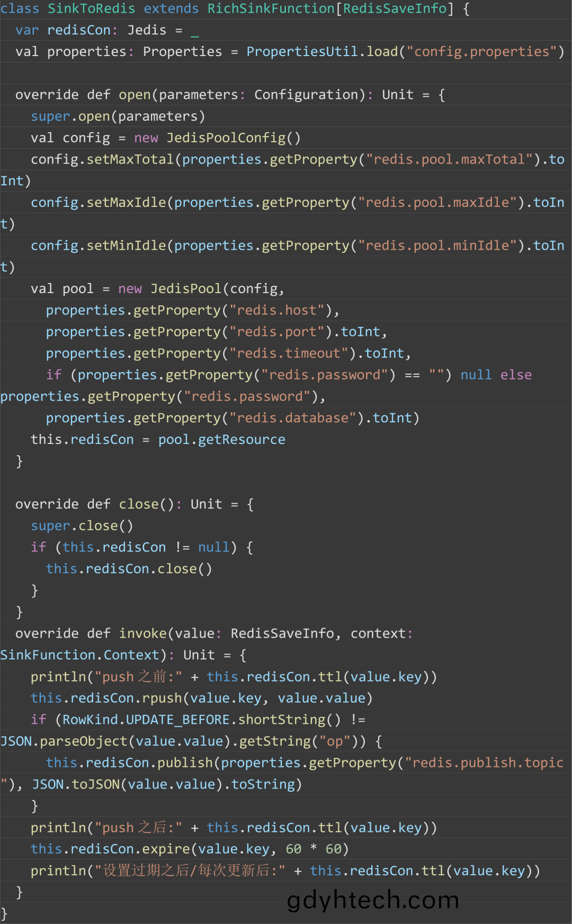Click the null keyword before else

click(476, 375)
